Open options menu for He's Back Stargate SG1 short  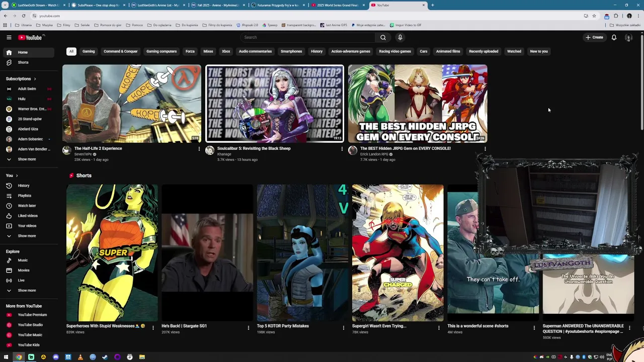248,328
